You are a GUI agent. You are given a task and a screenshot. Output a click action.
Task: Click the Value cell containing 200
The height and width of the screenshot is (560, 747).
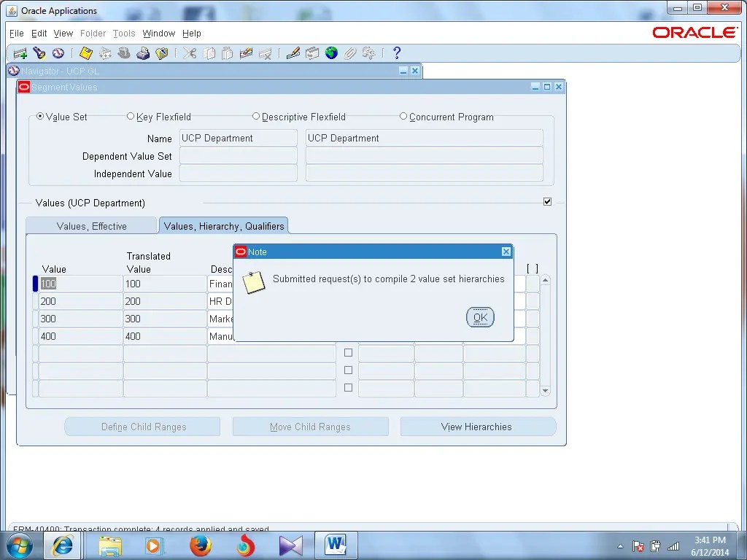tap(80, 301)
